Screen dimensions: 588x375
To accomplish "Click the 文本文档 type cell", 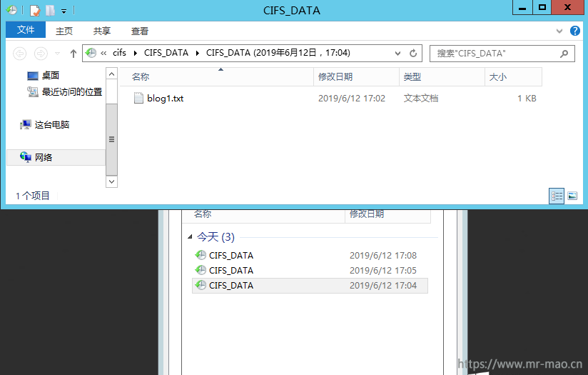I will pyautogui.click(x=421, y=99).
